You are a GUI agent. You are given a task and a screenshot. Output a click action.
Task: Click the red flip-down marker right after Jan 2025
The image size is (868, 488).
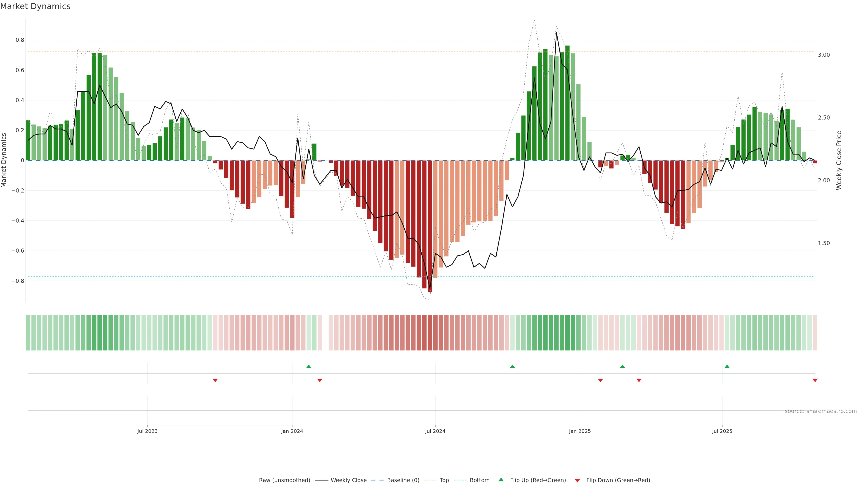[600, 380]
